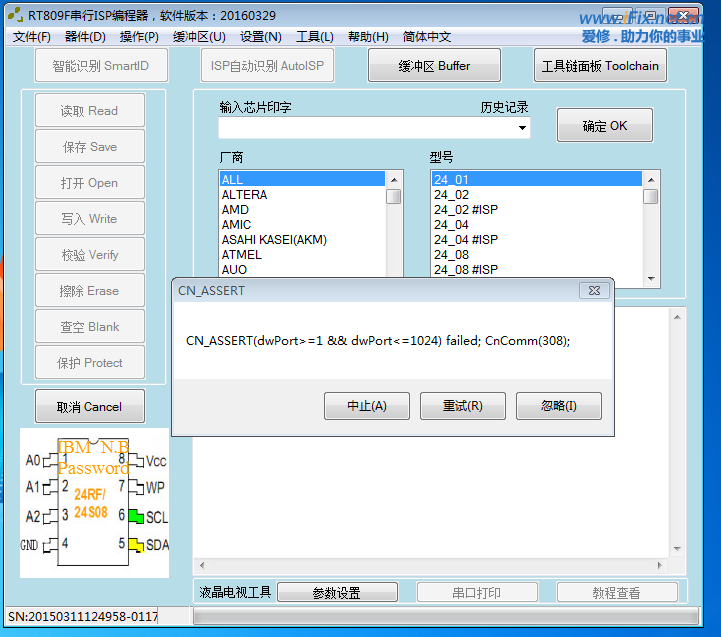Image resolution: width=721 pixels, height=637 pixels.
Task: Click the yellow SDA pin indicator
Action: (135, 545)
